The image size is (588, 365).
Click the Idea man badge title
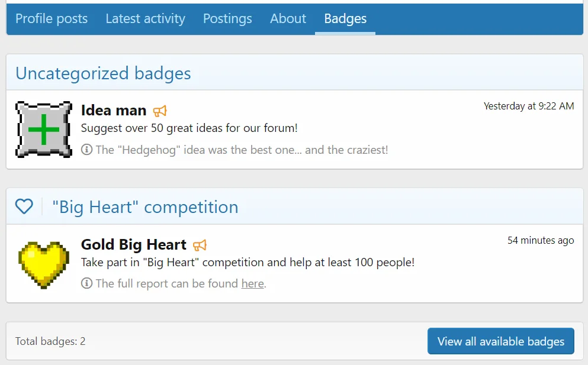pyautogui.click(x=114, y=111)
